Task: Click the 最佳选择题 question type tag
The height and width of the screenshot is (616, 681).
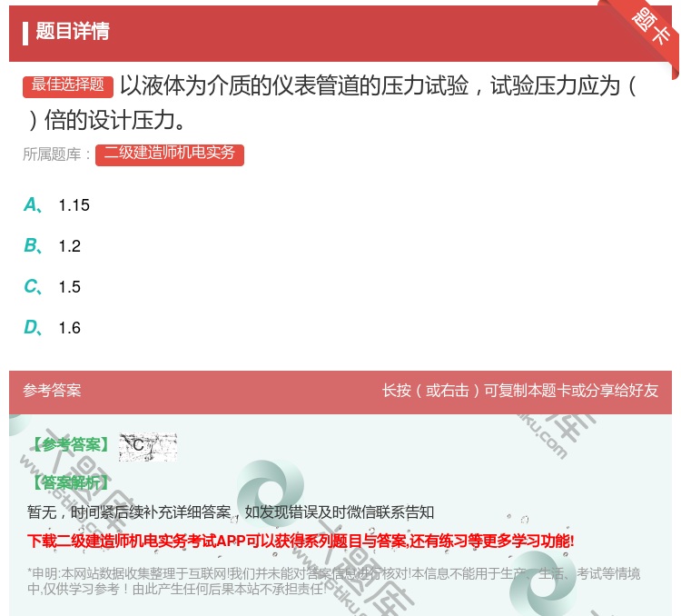Action: [68, 85]
